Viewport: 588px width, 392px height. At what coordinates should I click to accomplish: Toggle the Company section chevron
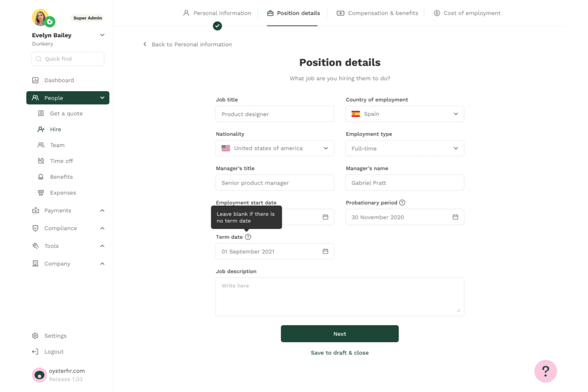point(102,264)
